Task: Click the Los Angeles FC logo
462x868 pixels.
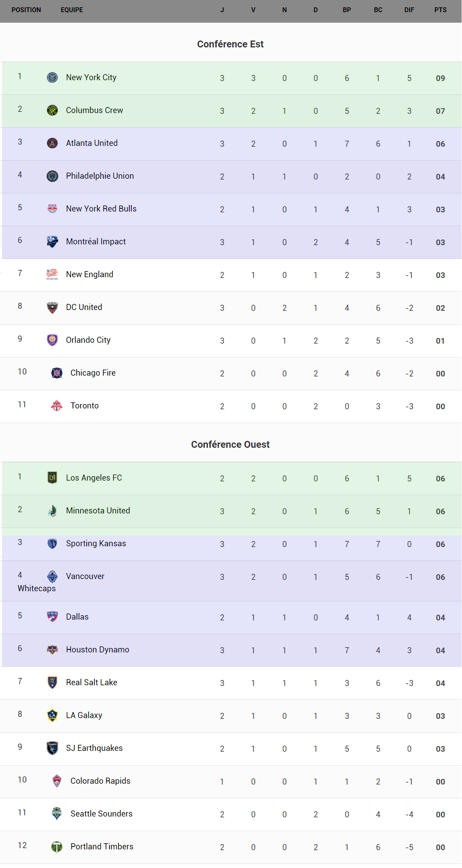Action: click(52, 478)
